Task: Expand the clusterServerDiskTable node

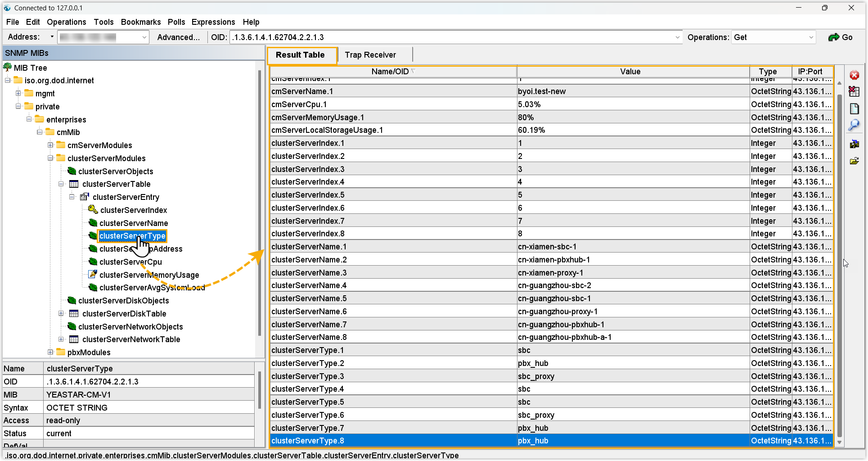Action: pyautogui.click(x=61, y=313)
